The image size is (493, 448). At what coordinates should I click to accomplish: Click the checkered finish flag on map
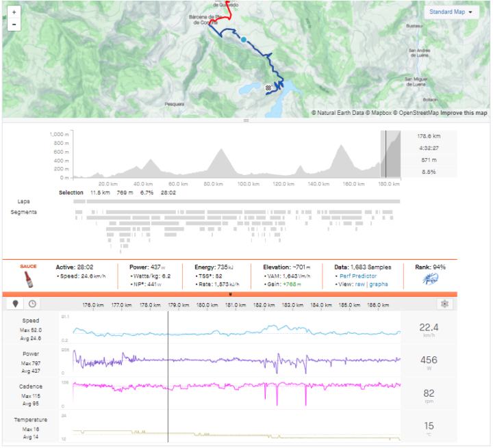(270, 87)
